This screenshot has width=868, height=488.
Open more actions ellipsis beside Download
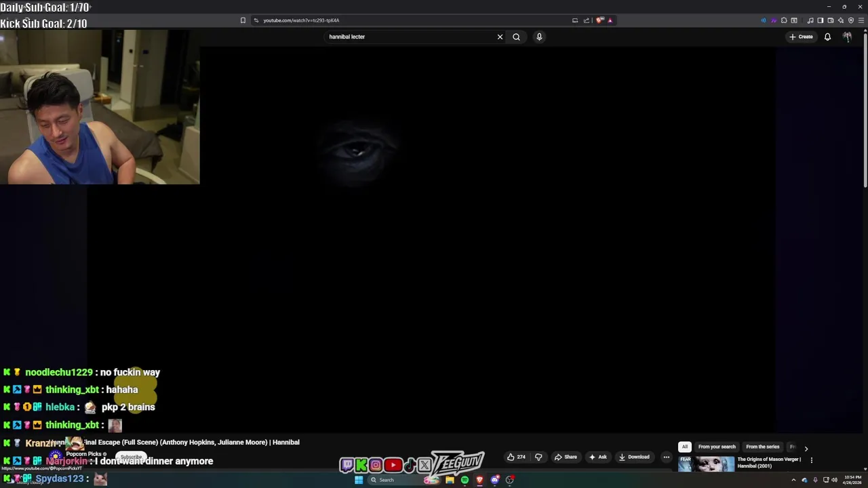point(667,457)
